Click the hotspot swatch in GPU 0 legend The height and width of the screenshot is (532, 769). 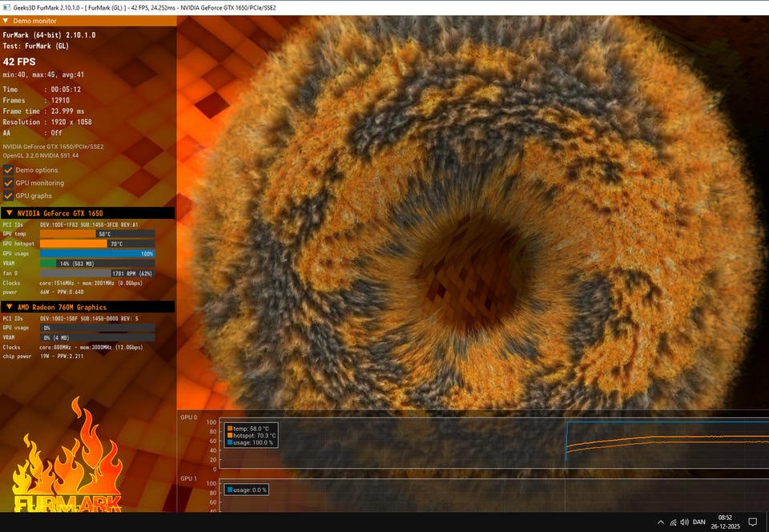pyautogui.click(x=230, y=435)
